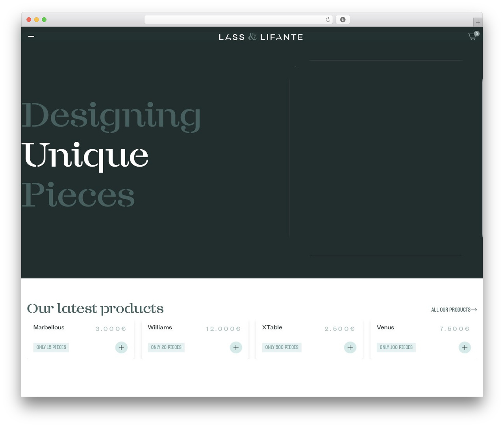
Task: Open the Venus product title
Action: 385,327
